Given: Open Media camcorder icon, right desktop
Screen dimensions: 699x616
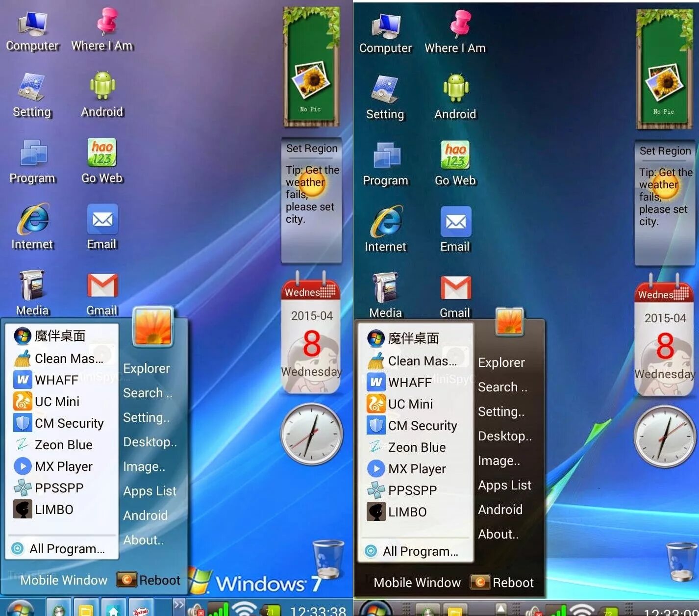Looking at the screenshot, I should point(386,287).
